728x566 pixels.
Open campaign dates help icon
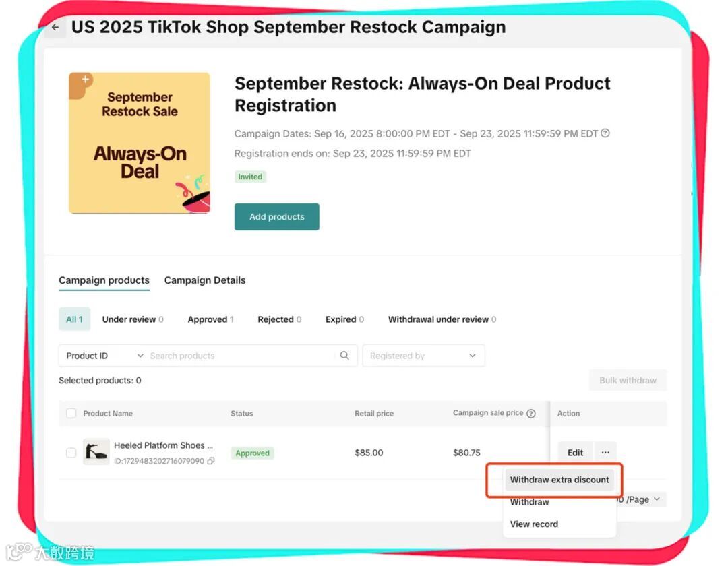click(x=605, y=133)
